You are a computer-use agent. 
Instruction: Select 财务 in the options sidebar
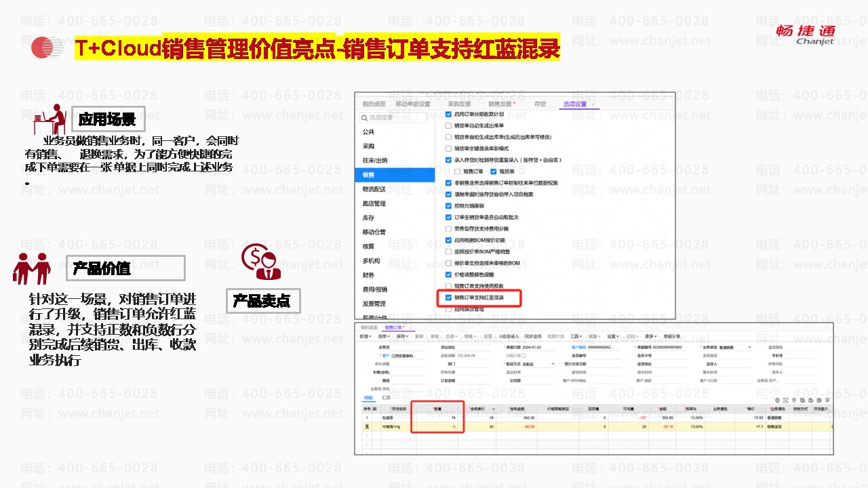368,275
